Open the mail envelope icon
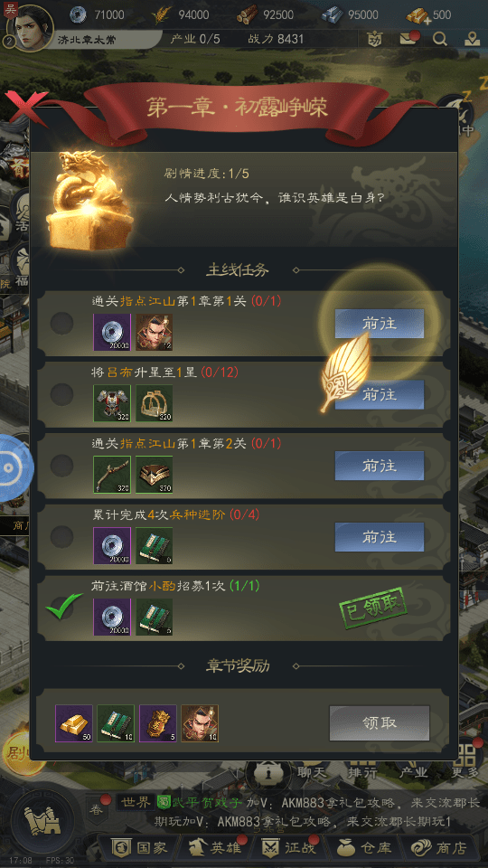Viewport: 488px width, 868px height. (408, 39)
